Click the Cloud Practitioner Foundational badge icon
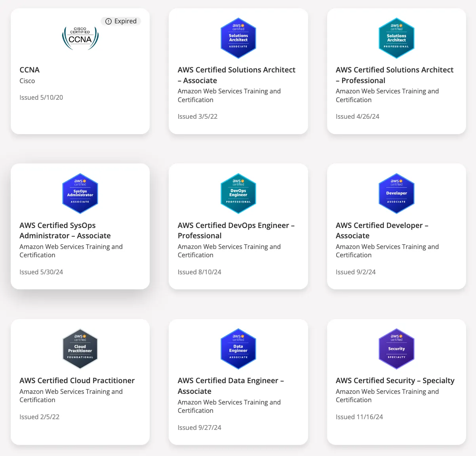476x456 pixels. click(80, 349)
